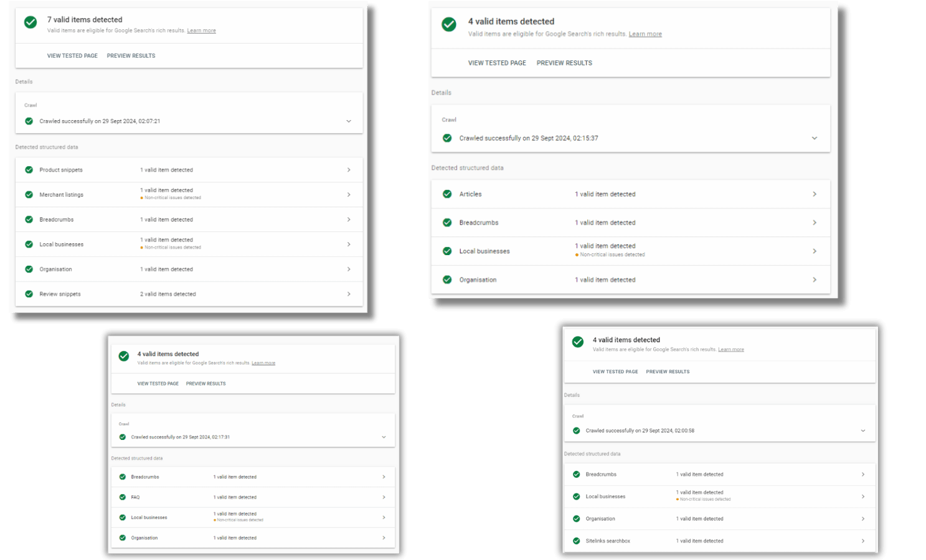This screenshot has width=926, height=560.
Task: Open Articles row chevron arrow
Action: [x=815, y=194]
